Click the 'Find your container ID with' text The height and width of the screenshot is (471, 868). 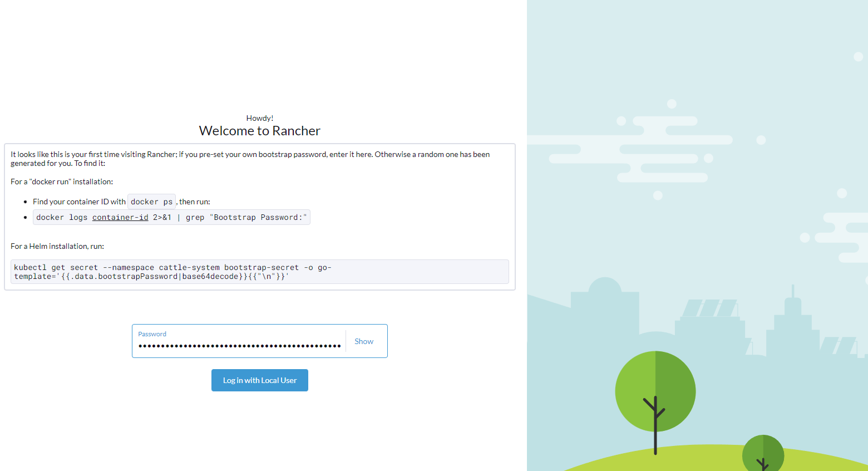79,202
